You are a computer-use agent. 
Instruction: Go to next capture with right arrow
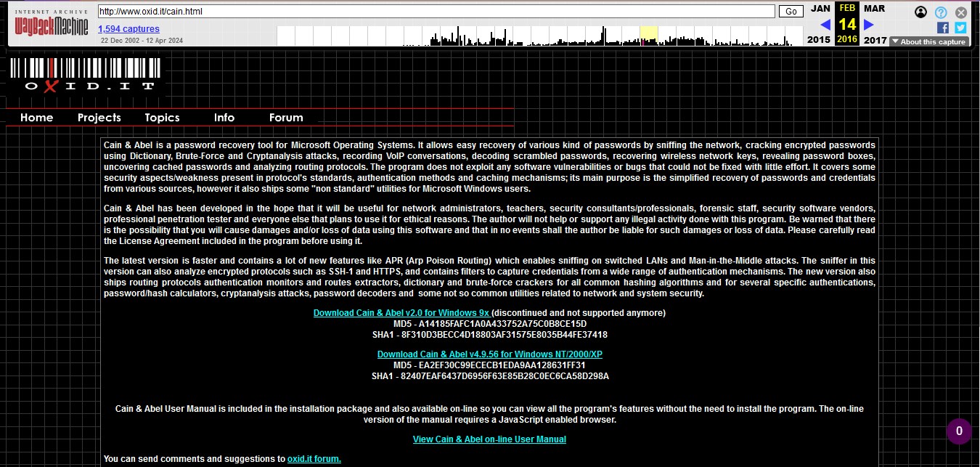point(868,25)
